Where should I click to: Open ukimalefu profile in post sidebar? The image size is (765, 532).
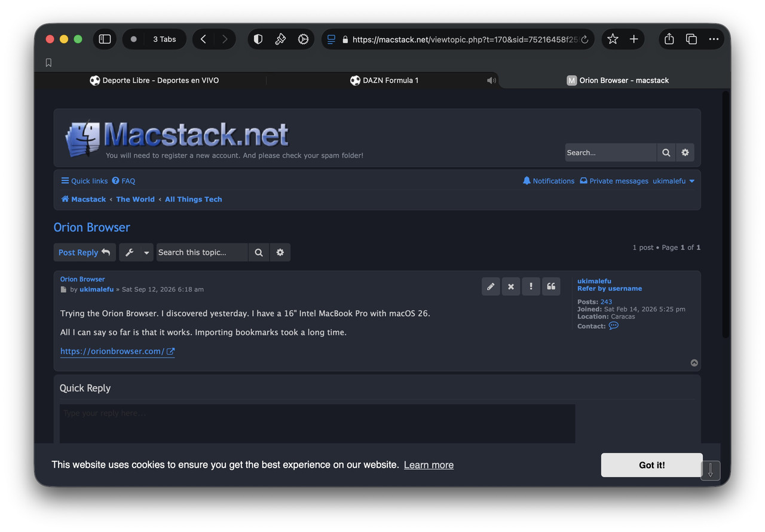(594, 281)
